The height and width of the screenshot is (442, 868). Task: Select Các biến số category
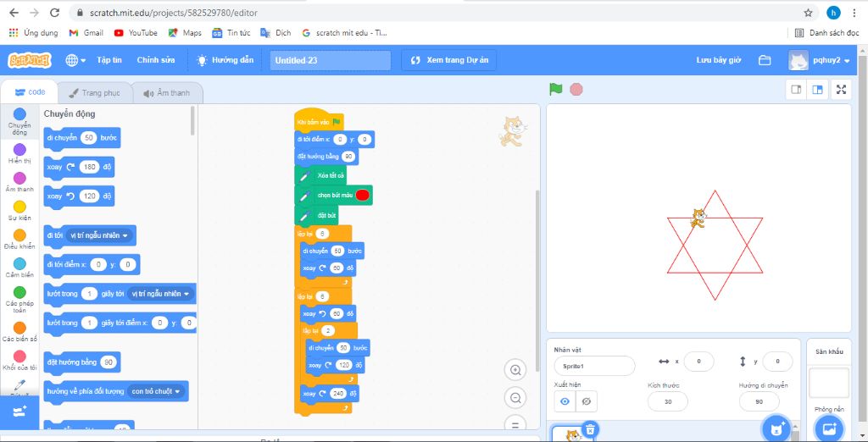coord(19,332)
